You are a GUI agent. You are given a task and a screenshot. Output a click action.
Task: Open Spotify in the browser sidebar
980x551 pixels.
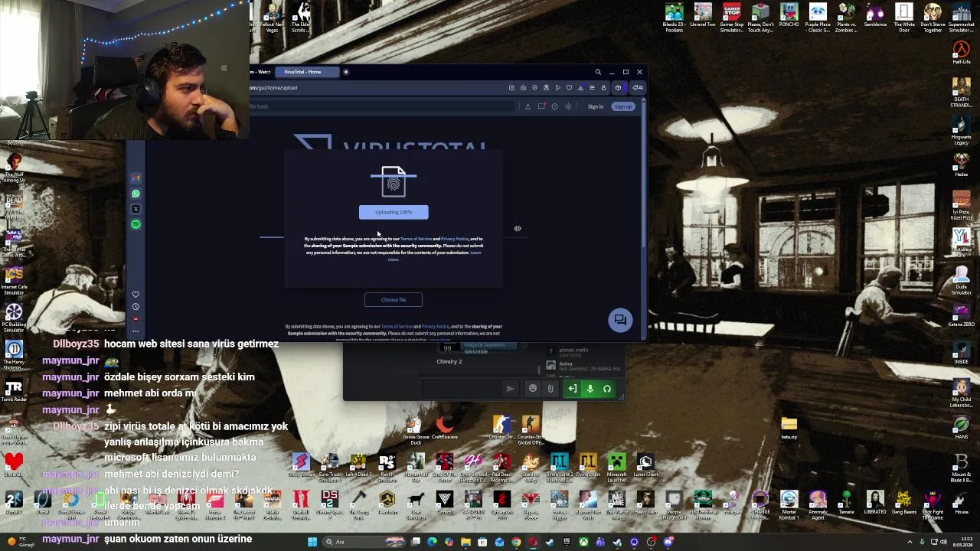click(136, 224)
